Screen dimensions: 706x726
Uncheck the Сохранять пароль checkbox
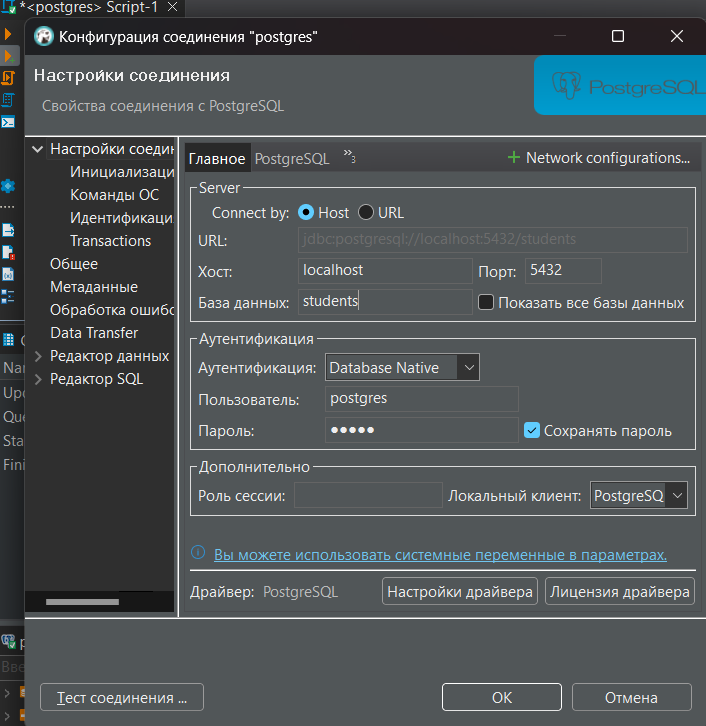point(532,430)
